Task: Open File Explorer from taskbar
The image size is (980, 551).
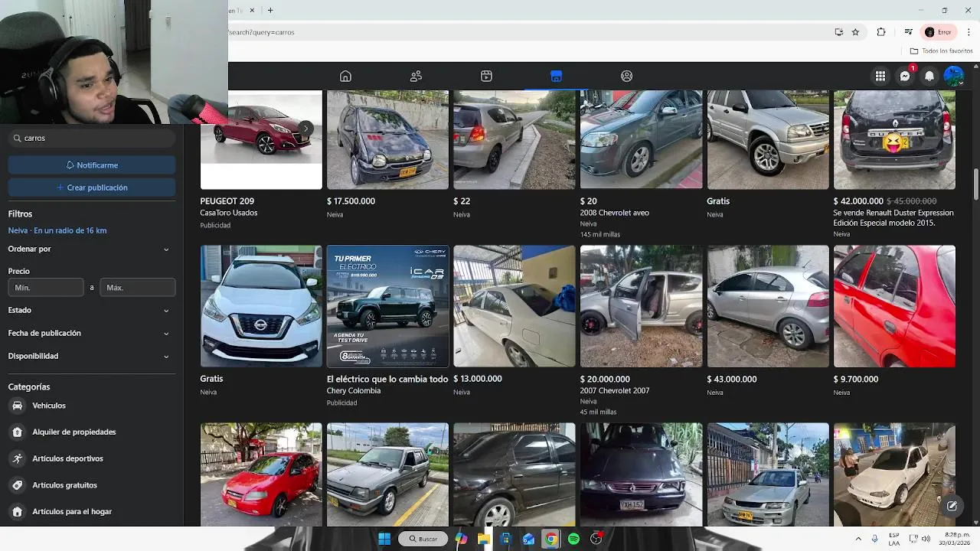Action: click(x=484, y=539)
